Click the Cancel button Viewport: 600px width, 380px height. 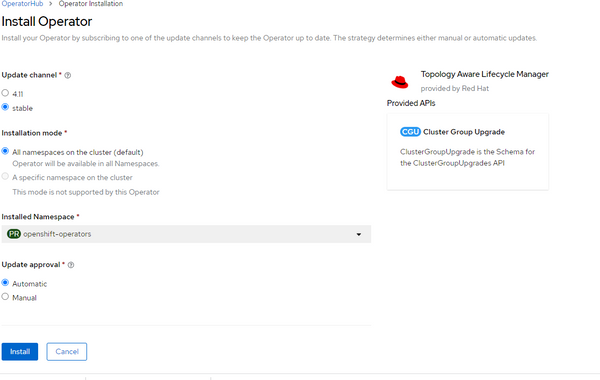(67, 351)
